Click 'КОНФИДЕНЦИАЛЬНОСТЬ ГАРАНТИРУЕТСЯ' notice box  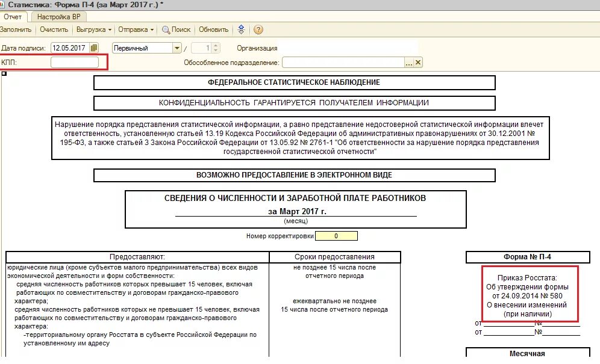294,103
